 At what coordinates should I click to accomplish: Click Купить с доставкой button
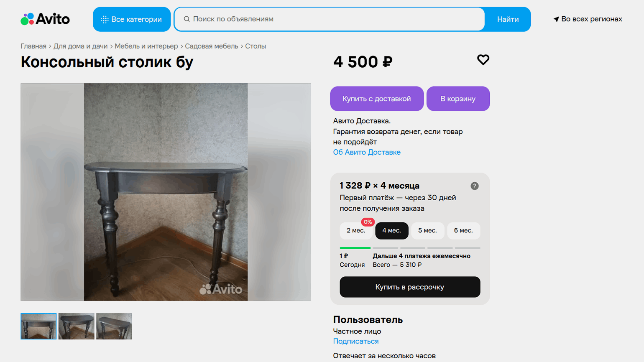pos(377,99)
